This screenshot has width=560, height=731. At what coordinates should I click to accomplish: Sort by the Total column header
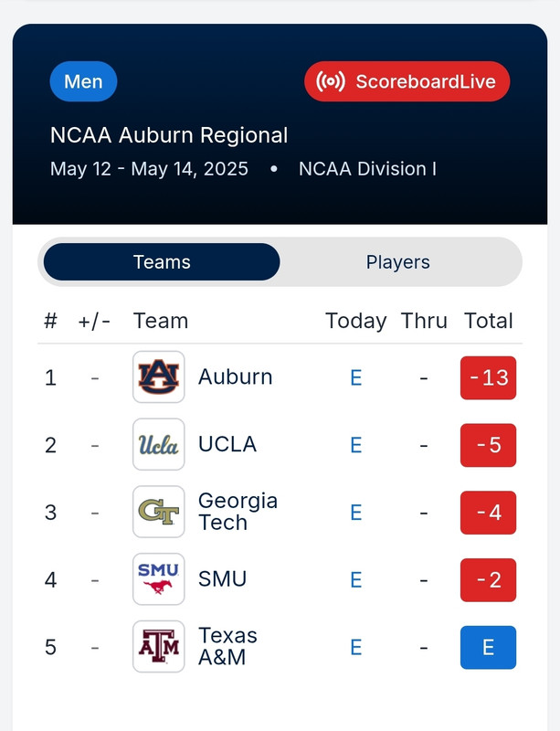click(x=488, y=321)
